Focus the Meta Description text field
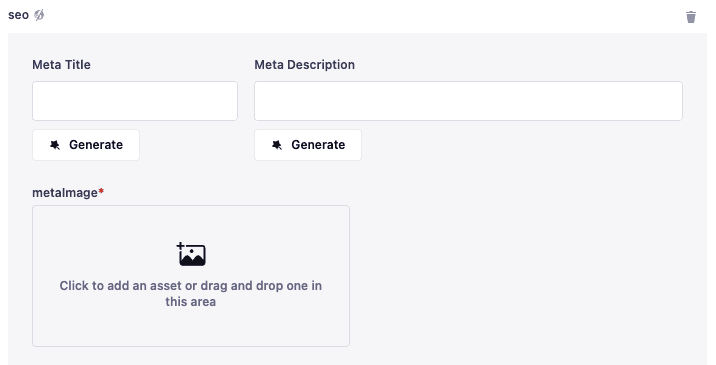 (468, 101)
